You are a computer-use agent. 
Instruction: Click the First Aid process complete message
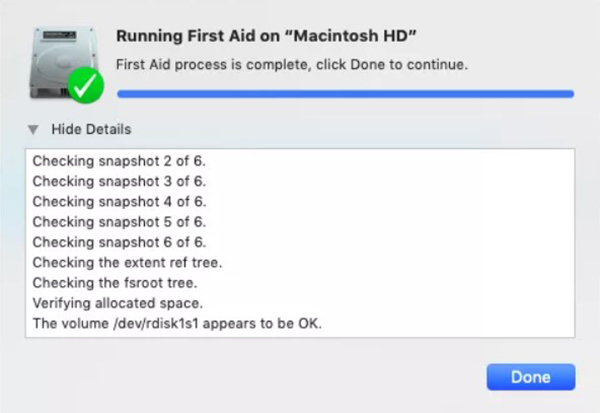292,65
